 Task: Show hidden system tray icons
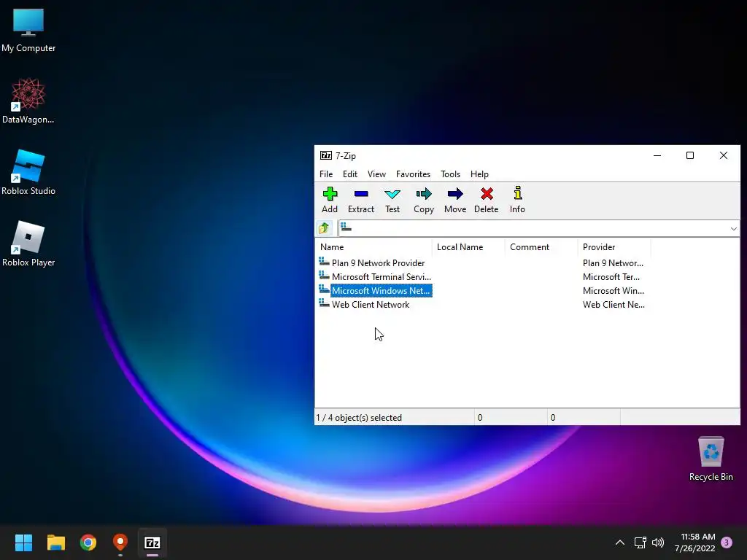click(x=620, y=542)
